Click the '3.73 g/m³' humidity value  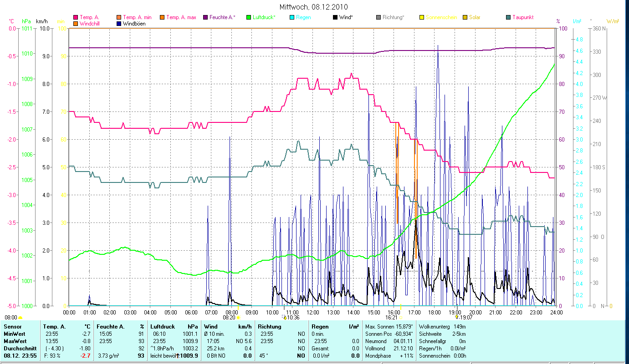pyautogui.click(x=109, y=356)
